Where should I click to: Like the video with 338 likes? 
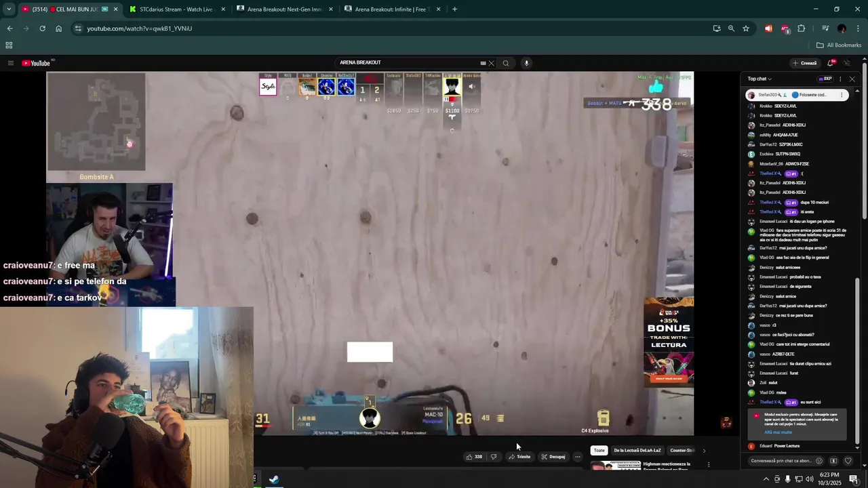pos(474,457)
